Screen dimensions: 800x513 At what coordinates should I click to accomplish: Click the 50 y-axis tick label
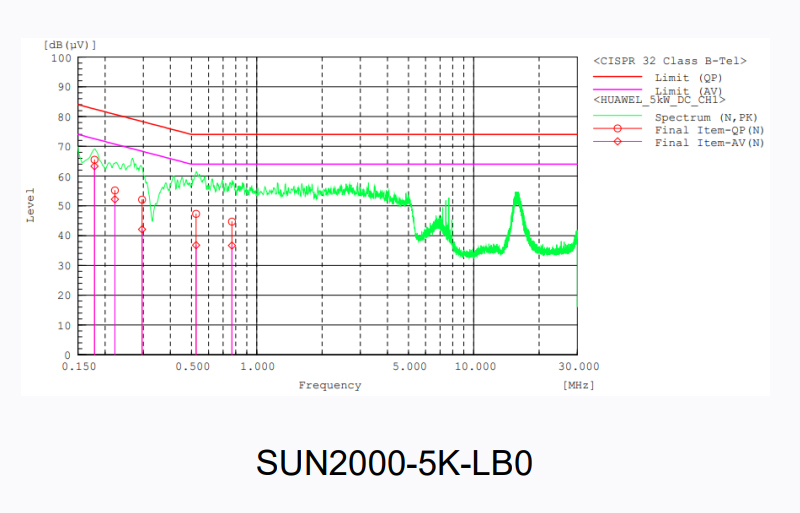pos(64,206)
